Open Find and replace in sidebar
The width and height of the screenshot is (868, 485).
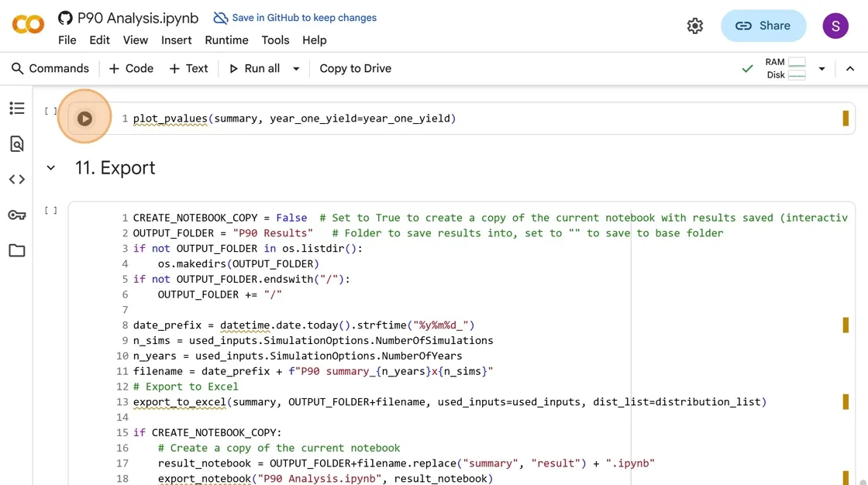pyautogui.click(x=17, y=144)
